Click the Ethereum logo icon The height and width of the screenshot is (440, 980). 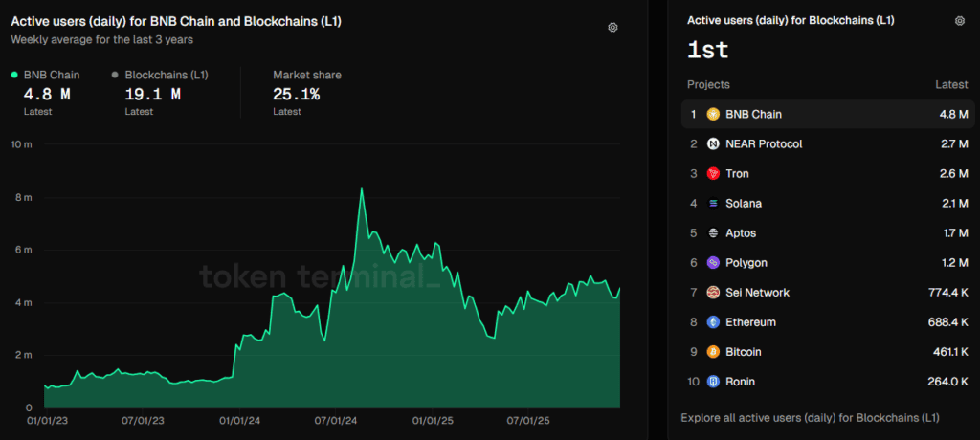713,322
